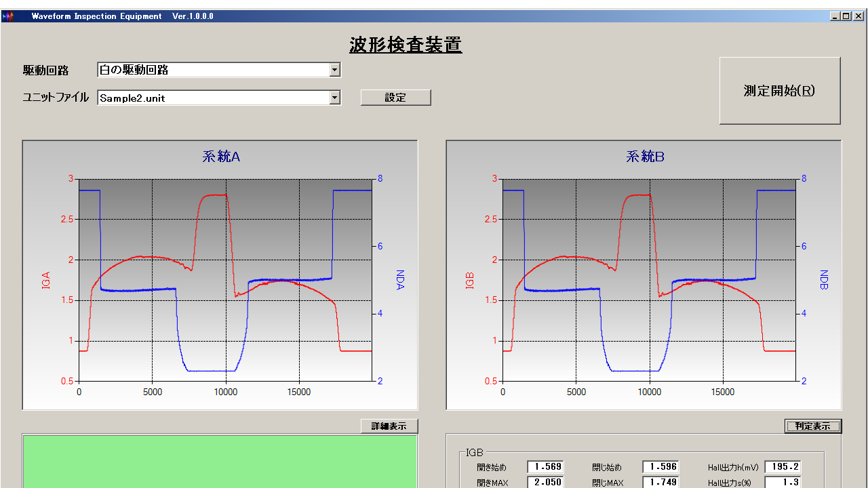Click the 系統B chart title
The width and height of the screenshot is (868, 488).
coord(645,157)
